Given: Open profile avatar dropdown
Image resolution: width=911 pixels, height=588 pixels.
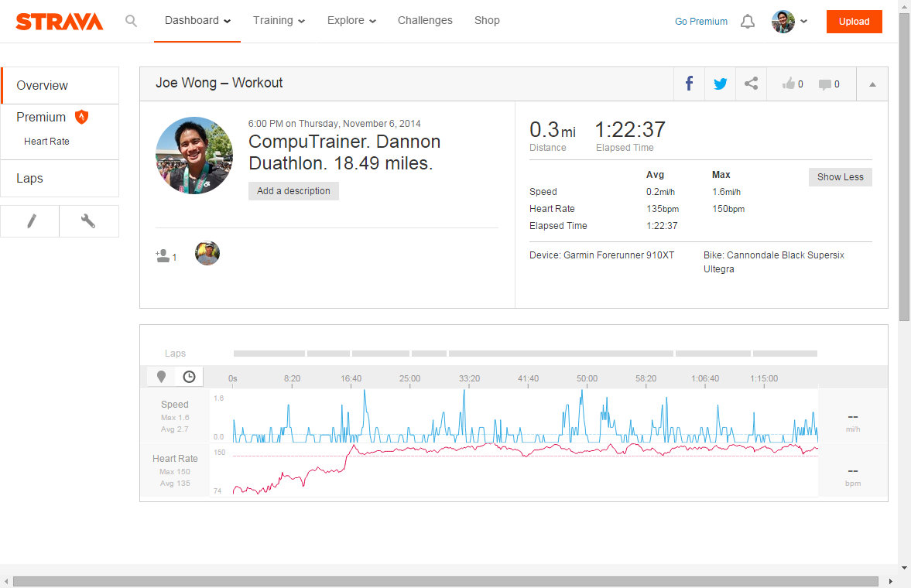Looking at the screenshot, I should click(x=789, y=22).
